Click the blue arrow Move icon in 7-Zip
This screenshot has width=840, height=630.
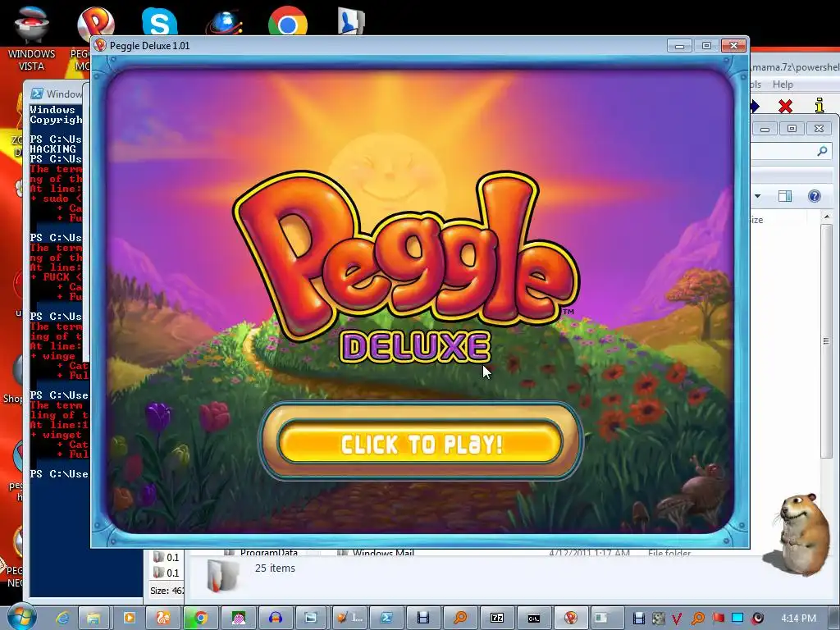tap(755, 106)
